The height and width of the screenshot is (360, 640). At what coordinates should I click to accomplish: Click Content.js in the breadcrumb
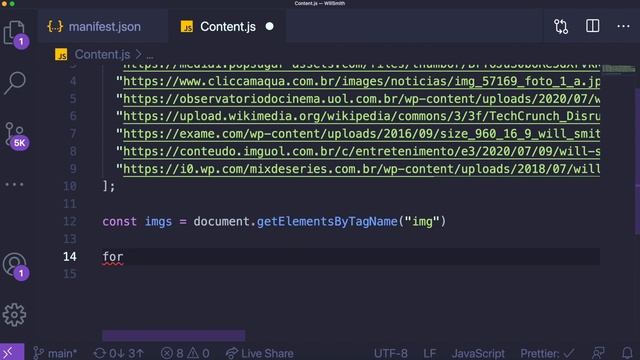point(102,55)
